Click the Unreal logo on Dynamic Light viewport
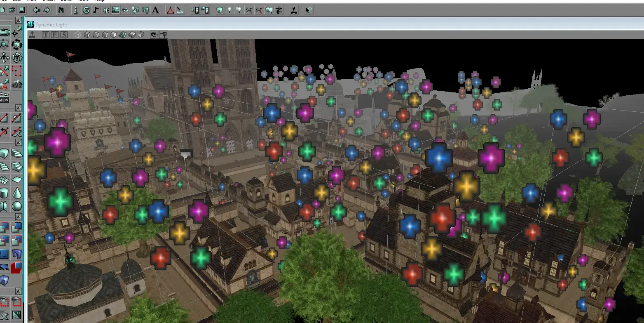The height and width of the screenshot is (323, 644). (30, 25)
